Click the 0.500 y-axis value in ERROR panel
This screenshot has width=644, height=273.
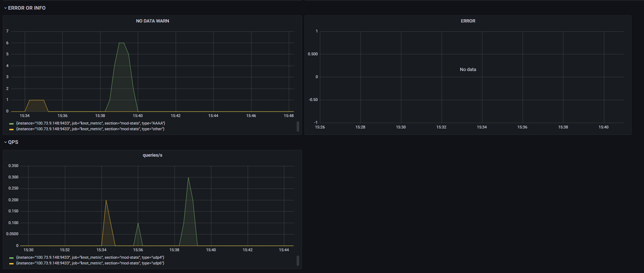(313, 54)
